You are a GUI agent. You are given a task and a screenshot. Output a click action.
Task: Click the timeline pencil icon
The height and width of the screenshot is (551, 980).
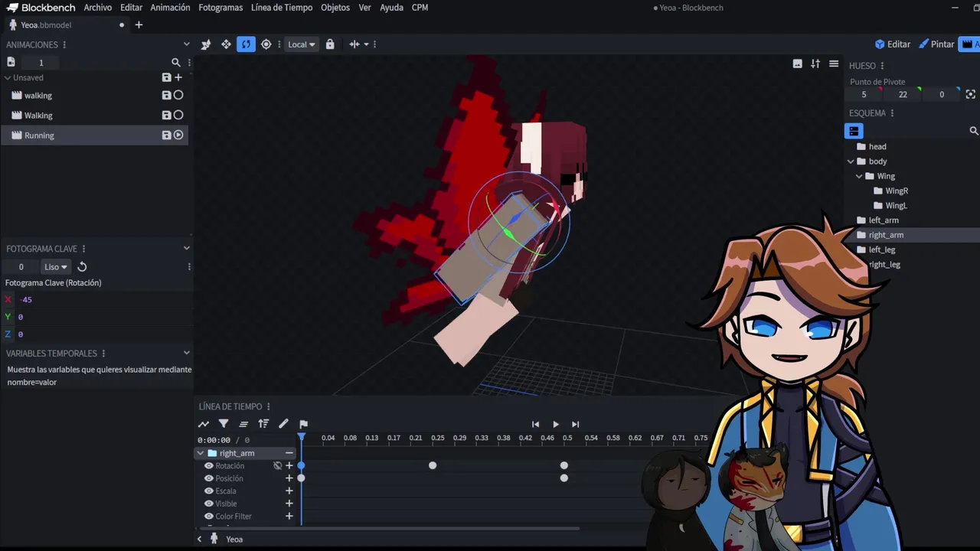283,424
